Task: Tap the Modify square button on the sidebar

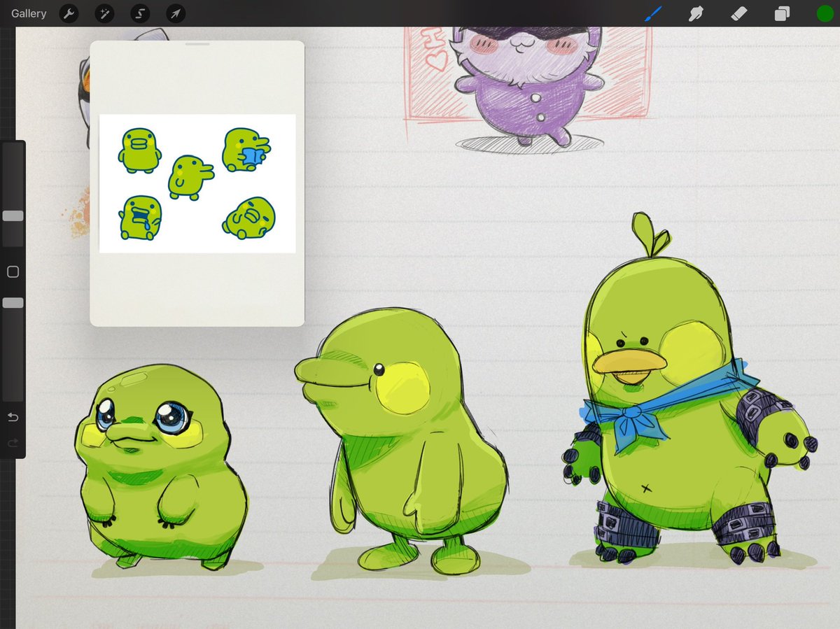Action: click(x=13, y=272)
